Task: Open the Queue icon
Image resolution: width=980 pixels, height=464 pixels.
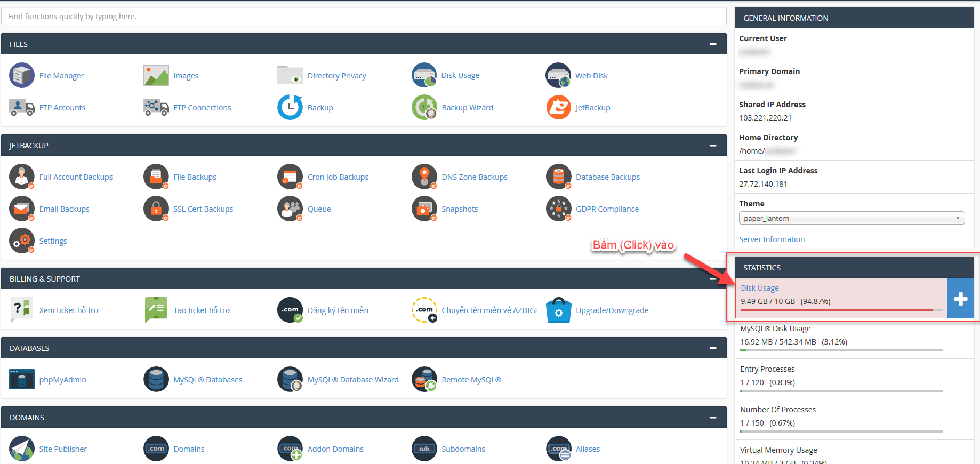Action: tap(290, 209)
